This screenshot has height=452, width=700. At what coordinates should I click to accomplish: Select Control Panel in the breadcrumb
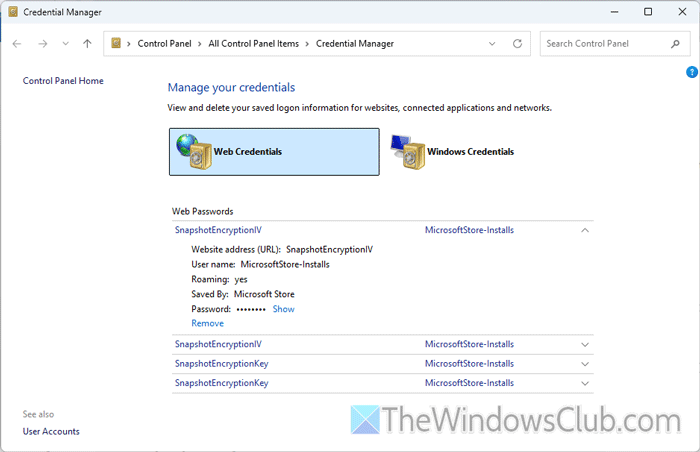point(164,44)
